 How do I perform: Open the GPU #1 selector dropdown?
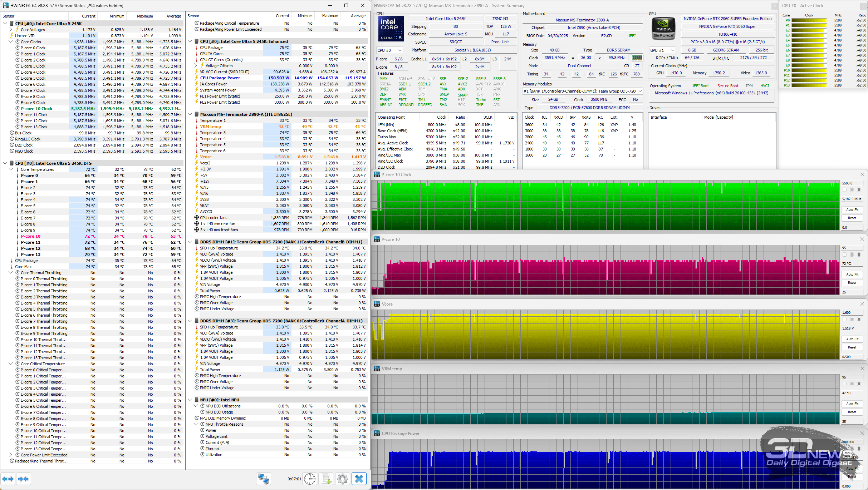point(662,50)
